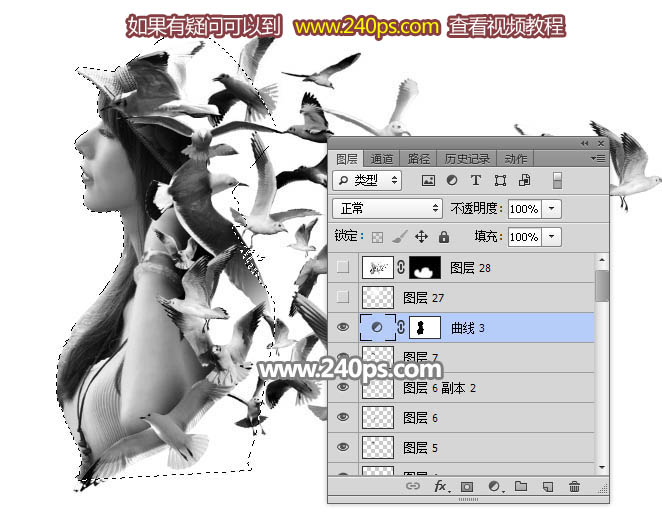
Task: Show hidden layer 图层 28
Action: pos(343,267)
